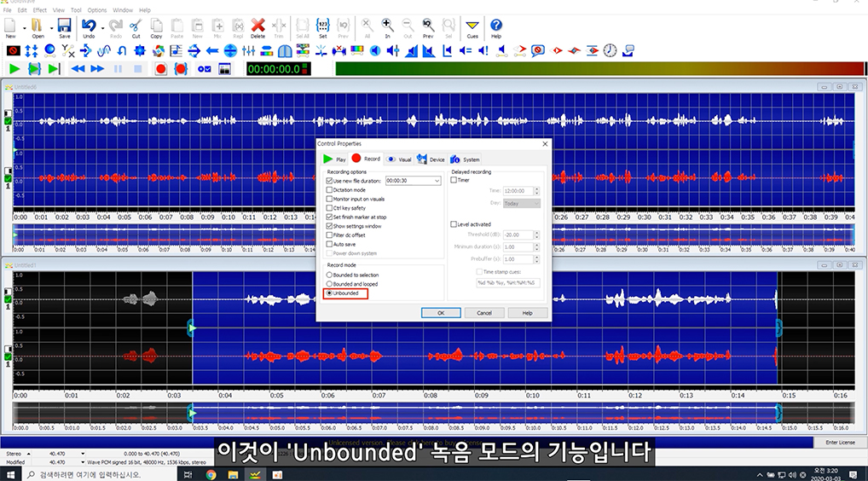The height and width of the screenshot is (481, 868).
Task: Switch to the System tab
Action: tap(465, 159)
